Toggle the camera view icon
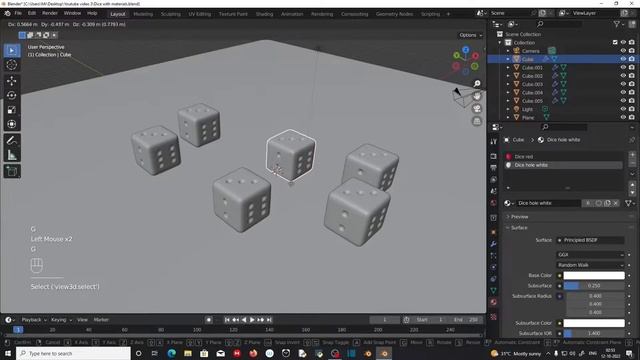The image size is (640, 360). [477, 109]
